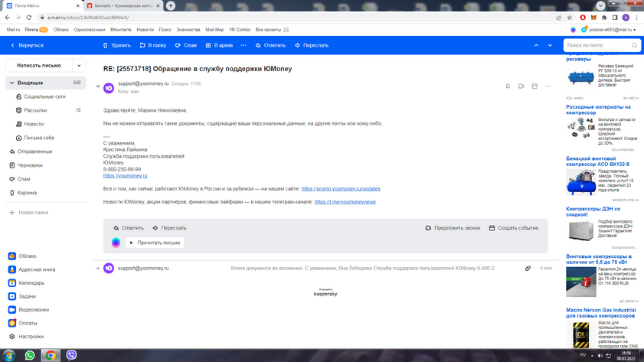Click the attachment paperclip icon on older message
Screen dimensions: 644x362
pyautogui.click(x=528, y=269)
